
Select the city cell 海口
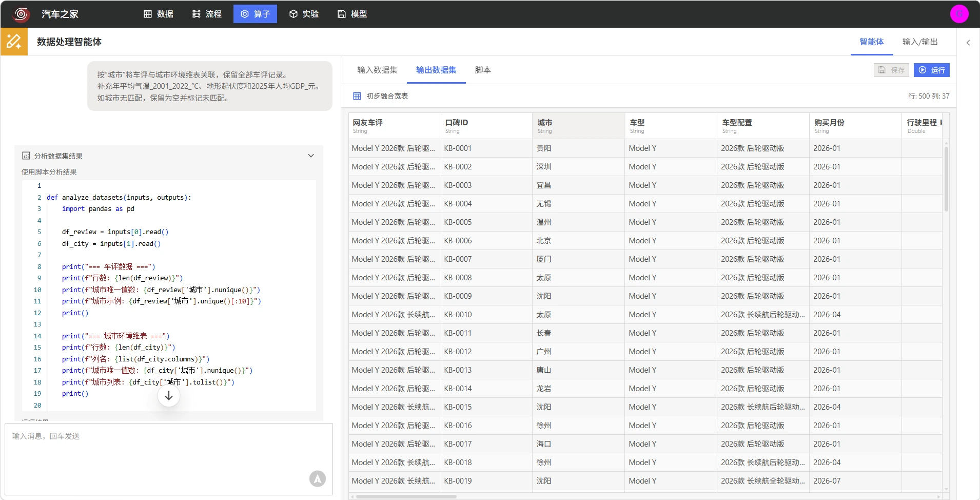tap(578, 444)
